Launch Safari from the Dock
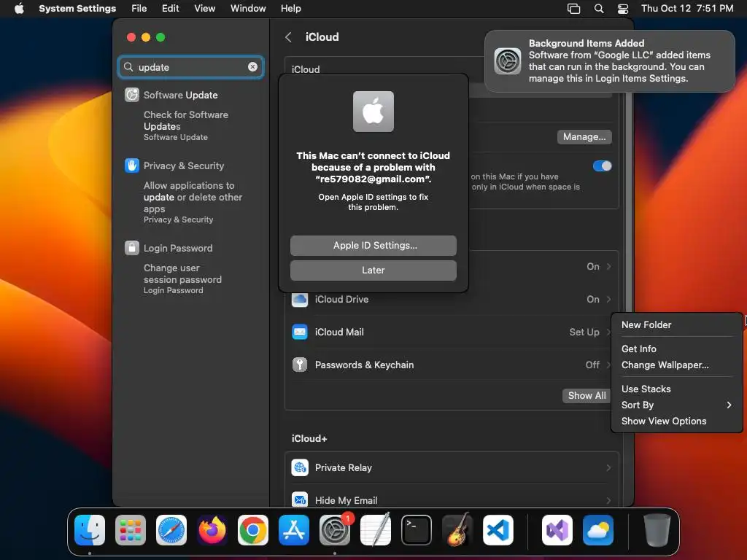This screenshot has width=747, height=560. tap(171, 530)
